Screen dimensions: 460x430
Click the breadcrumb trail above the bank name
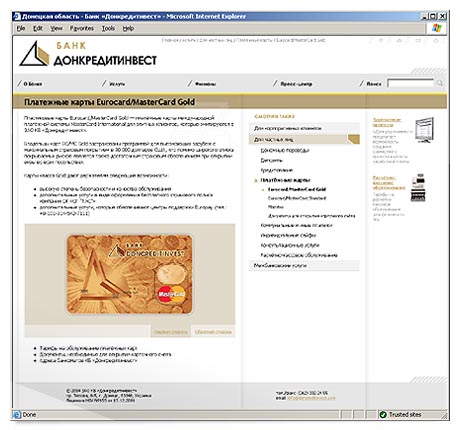pyautogui.click(x=243, y=40)
